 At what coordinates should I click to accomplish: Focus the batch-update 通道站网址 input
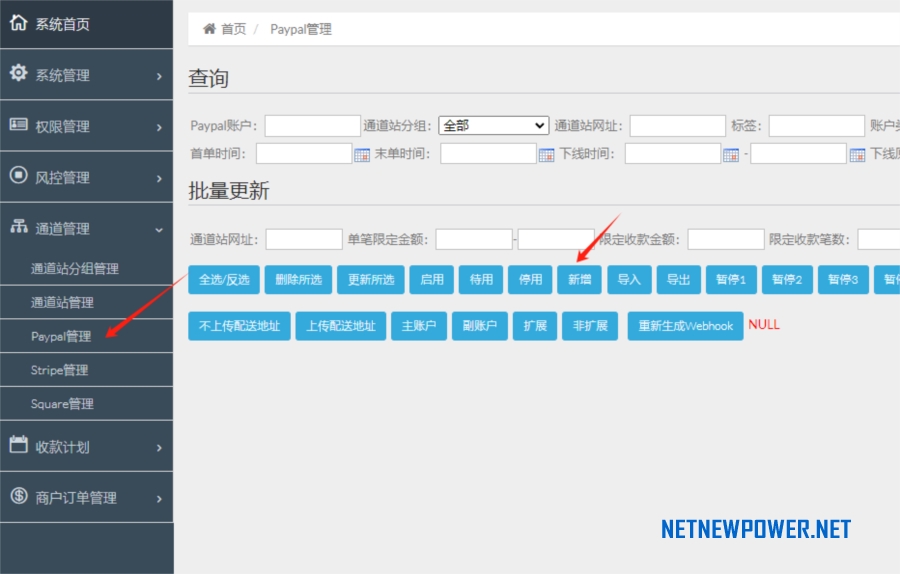[304, 239]
